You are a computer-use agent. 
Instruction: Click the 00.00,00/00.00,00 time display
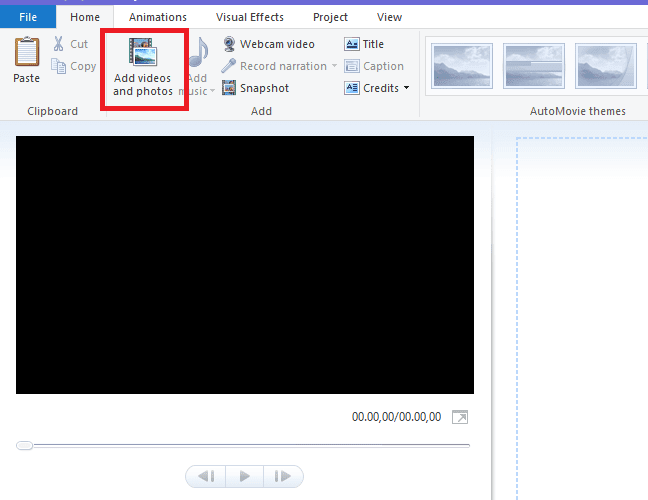click(396, 417)
